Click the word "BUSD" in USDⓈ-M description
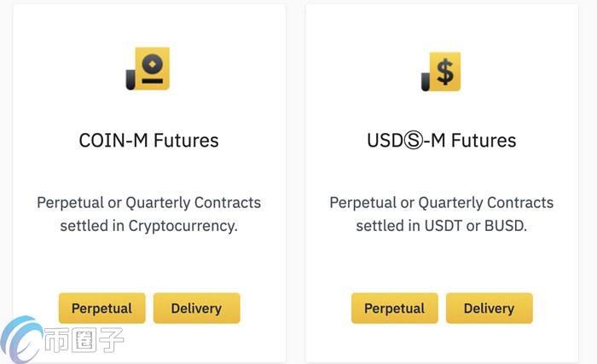 (x=503, y=226)
